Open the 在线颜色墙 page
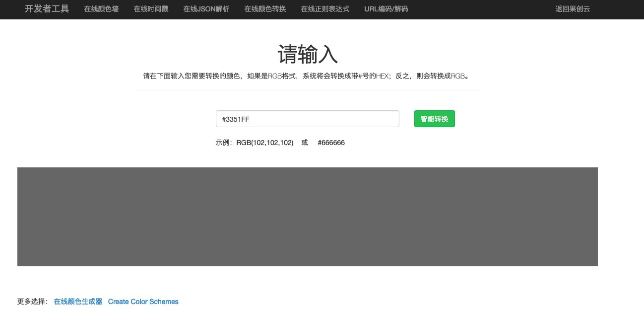The height and width of the screenshot is (312, 644). pos(101,9)
